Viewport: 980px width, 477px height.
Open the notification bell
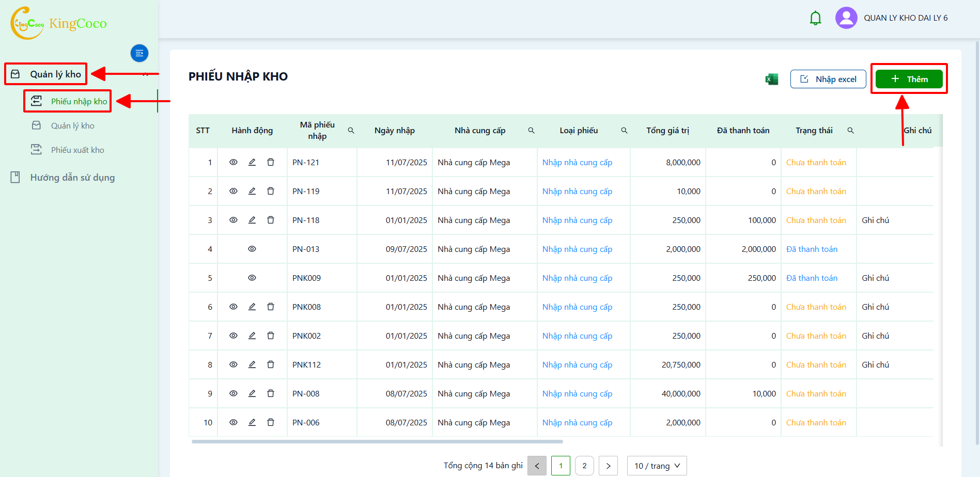click(815, 18)
